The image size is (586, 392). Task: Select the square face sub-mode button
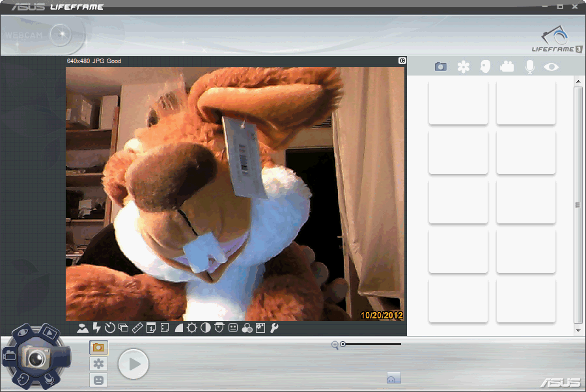[x=99, y=380]
